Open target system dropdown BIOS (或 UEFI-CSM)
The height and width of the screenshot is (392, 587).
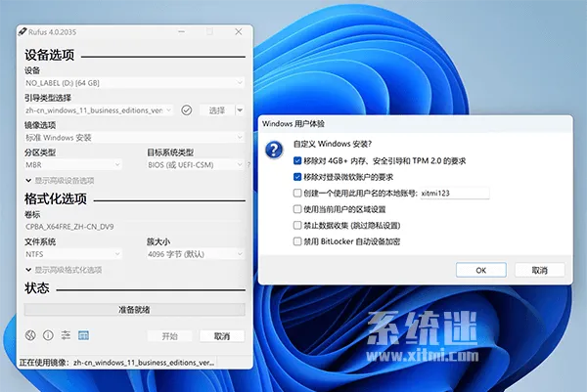click(196, 164)
